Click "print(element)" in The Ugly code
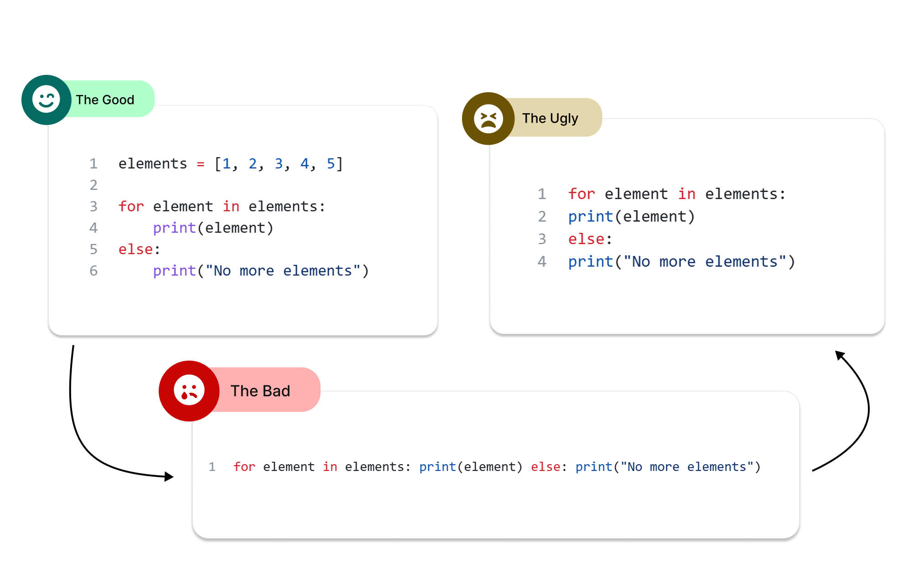924x561 pixels. [x=631, y=216]
